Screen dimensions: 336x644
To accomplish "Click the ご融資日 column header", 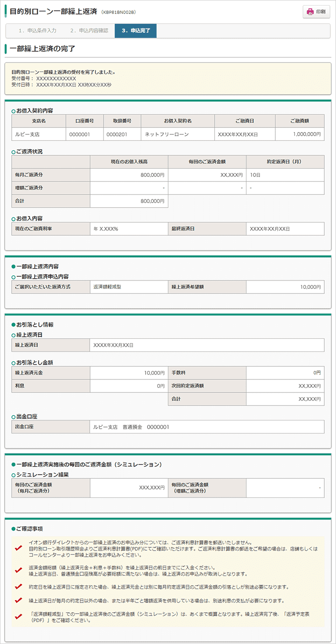I will (x=245, y=121).
